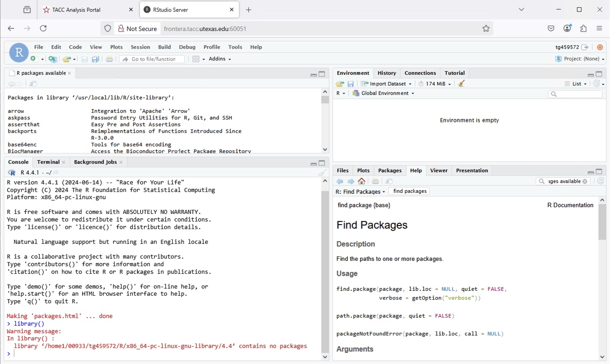Click the create a project icon
The height and width of the screenshot is (364, 610).
[x=53, y=59]
